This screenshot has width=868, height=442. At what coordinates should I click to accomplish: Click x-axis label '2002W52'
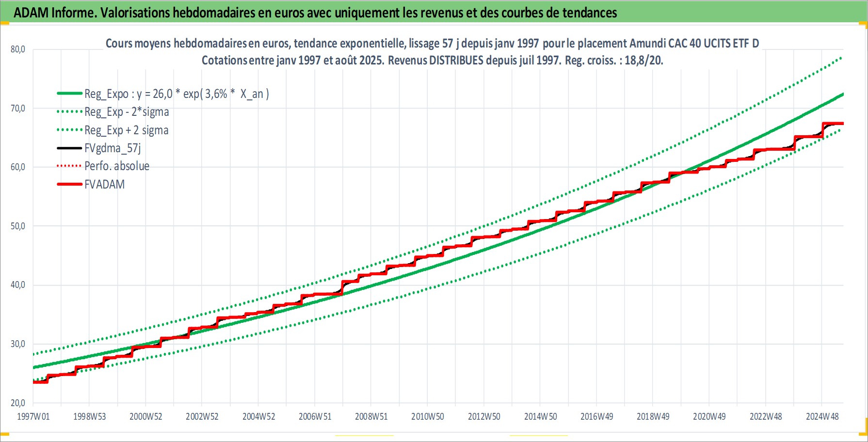(x=202, y=417)
